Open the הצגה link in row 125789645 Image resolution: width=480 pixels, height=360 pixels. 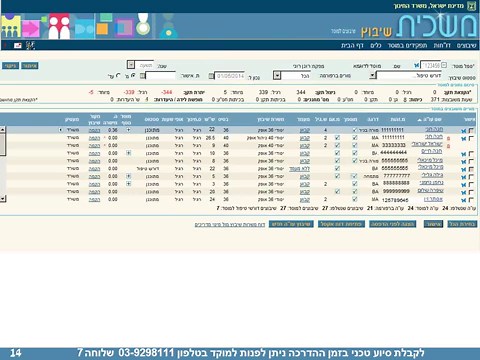click(x=94, y=199)
